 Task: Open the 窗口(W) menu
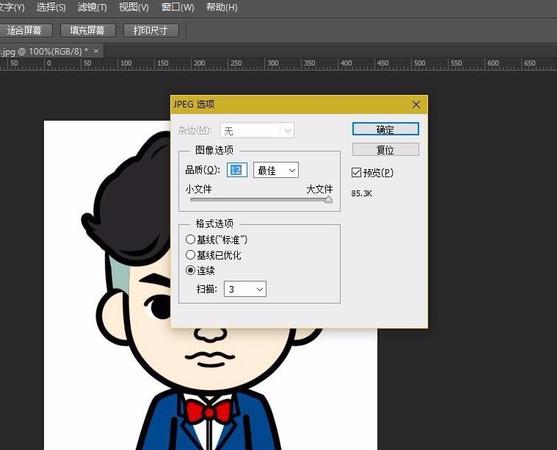(178, 7)
